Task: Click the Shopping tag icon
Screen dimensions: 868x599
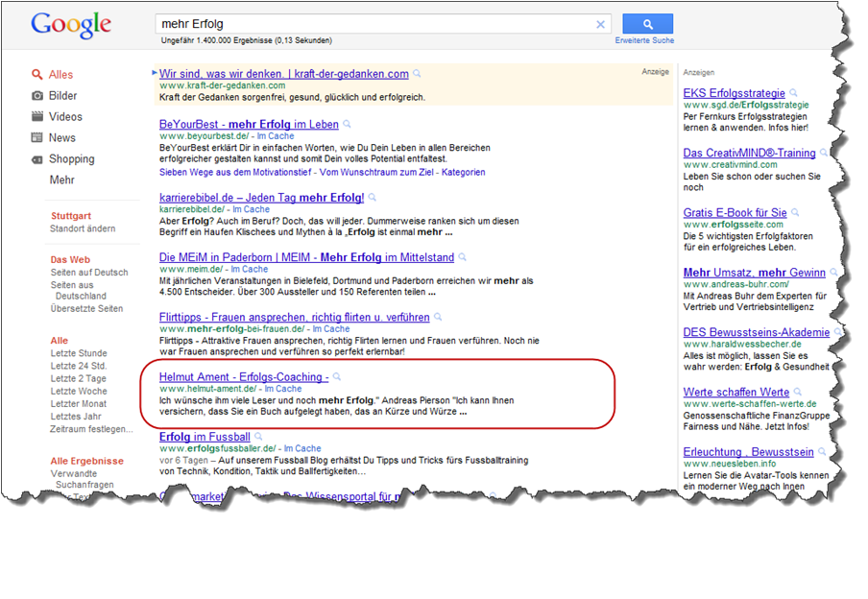Action: (x=37, y=159)
